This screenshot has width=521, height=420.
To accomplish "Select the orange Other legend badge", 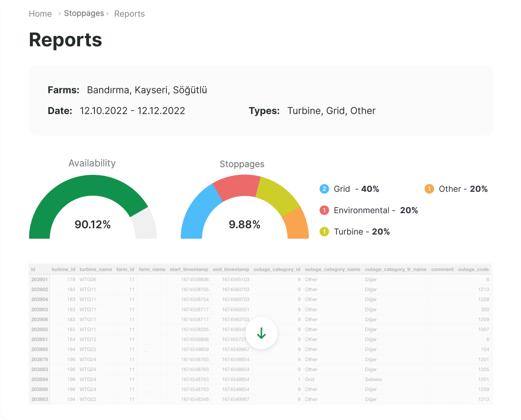I will (x=430, y=189).
